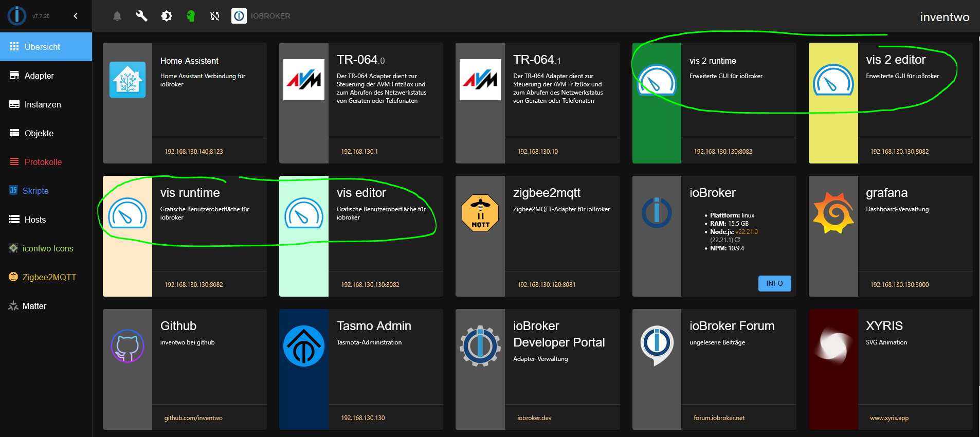Click the grafana swirl logo

833,213
